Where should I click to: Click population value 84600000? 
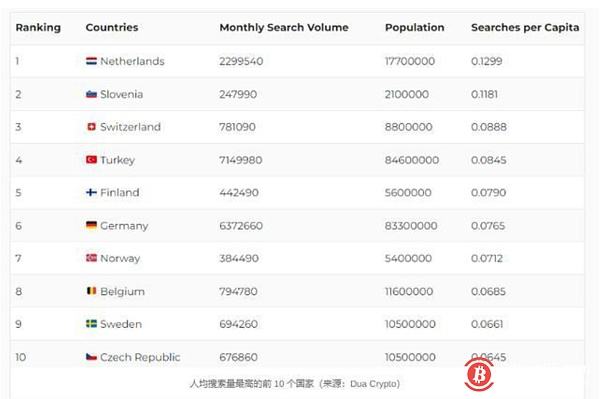[x=412, y=160]
